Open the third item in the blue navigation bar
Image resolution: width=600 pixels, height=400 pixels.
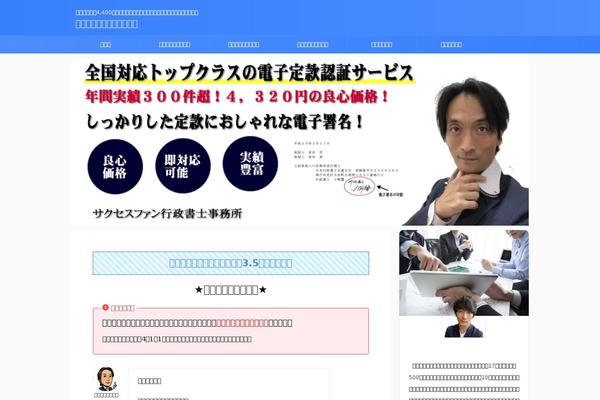244,44
